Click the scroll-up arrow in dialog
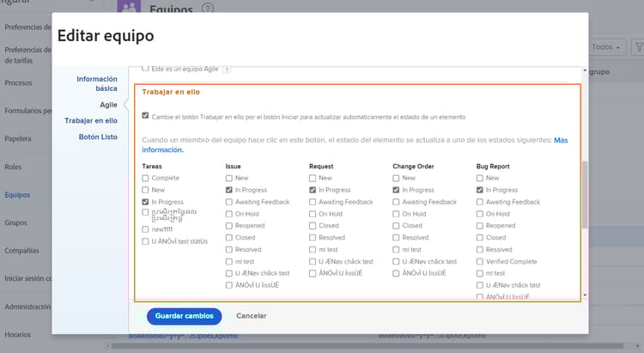Viewport: 644px width, 353px height. click(x=585, y=70)
